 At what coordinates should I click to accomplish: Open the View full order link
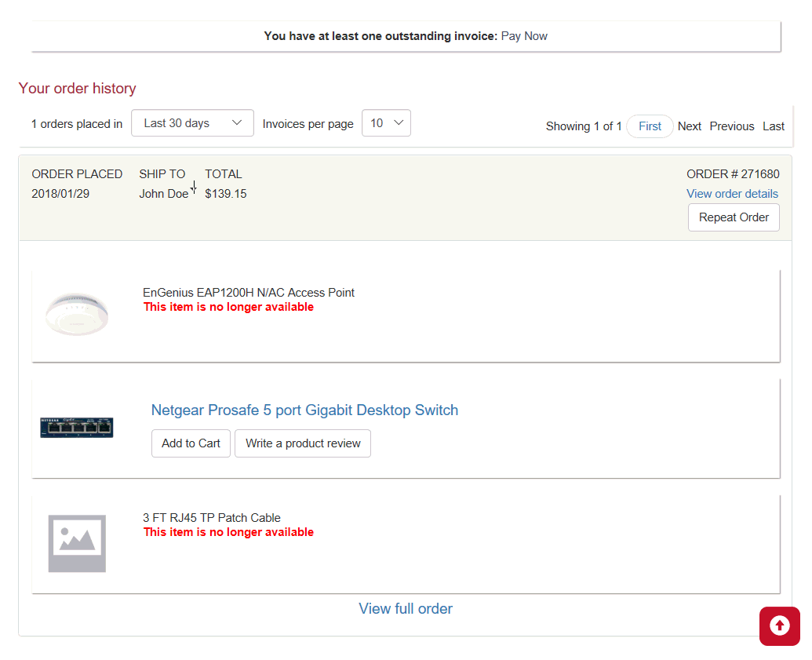point(406,609)
